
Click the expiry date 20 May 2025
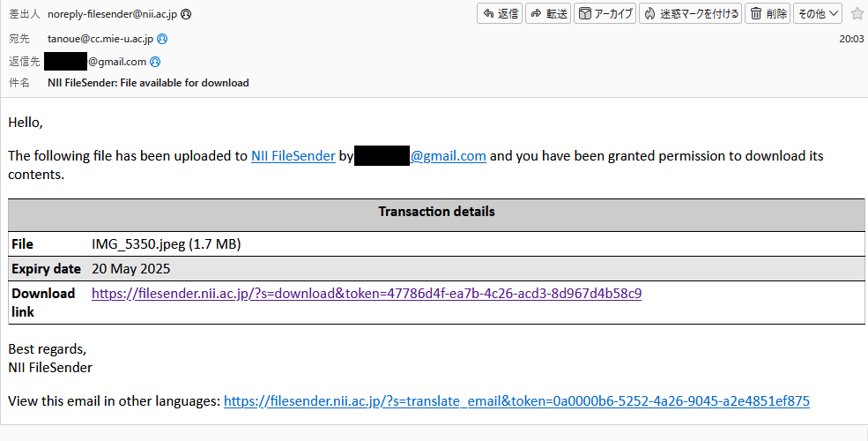[131, 269]
